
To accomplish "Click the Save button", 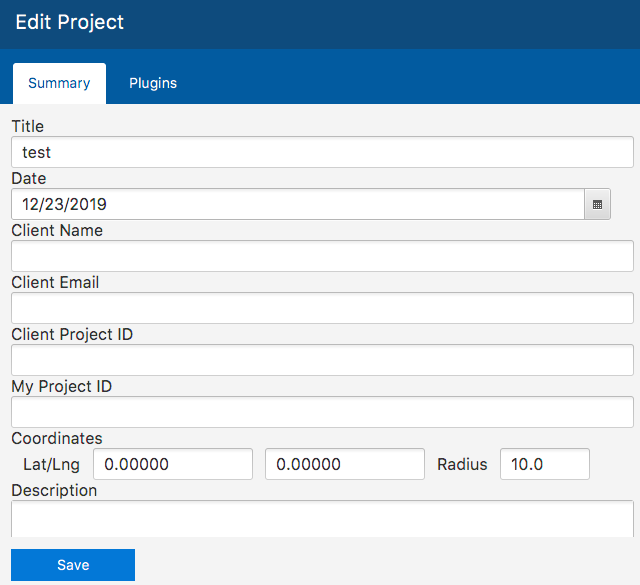I will pos(73,565).
